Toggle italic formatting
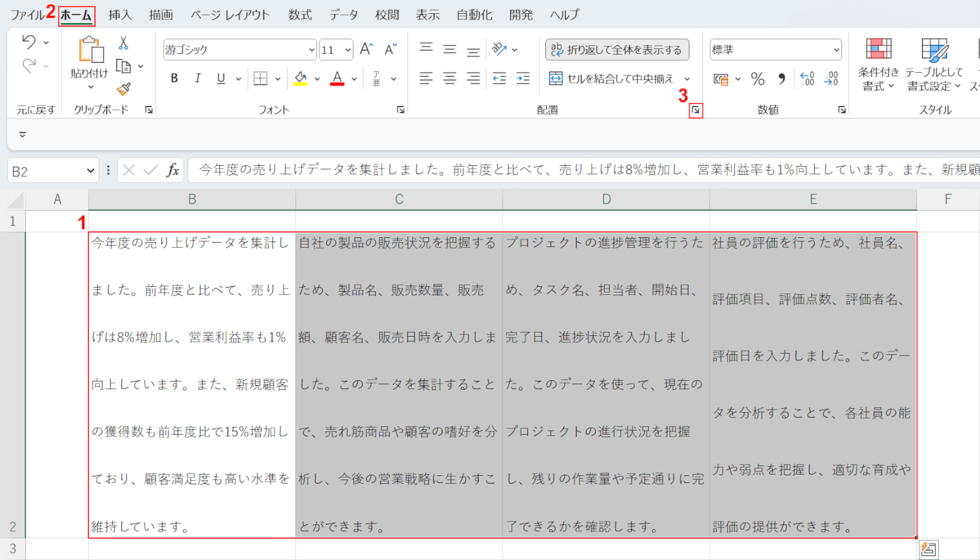Viewport: 980px width, 560px height. coord(197,78)
